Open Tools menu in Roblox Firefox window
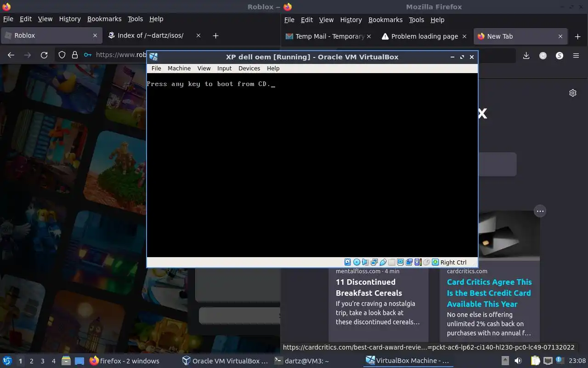 135,19
